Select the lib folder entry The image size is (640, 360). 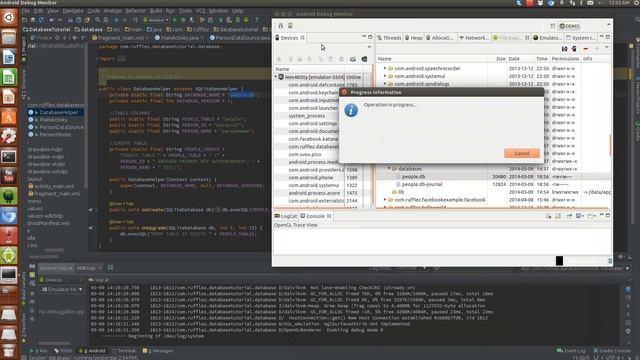pos(400,192)
